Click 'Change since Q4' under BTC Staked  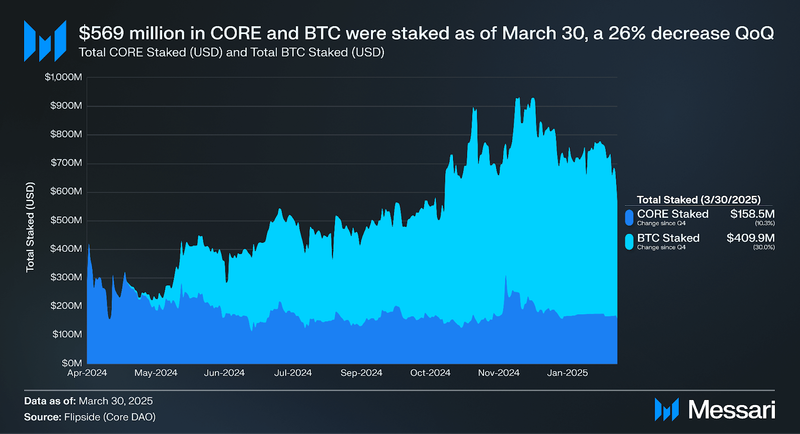pyautogui.click(x=661, y=247)
